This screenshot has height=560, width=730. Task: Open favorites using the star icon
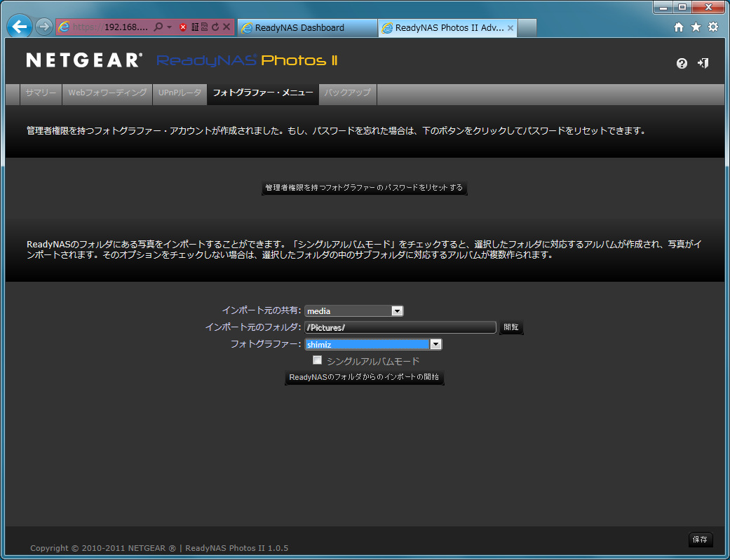[696, 27]
